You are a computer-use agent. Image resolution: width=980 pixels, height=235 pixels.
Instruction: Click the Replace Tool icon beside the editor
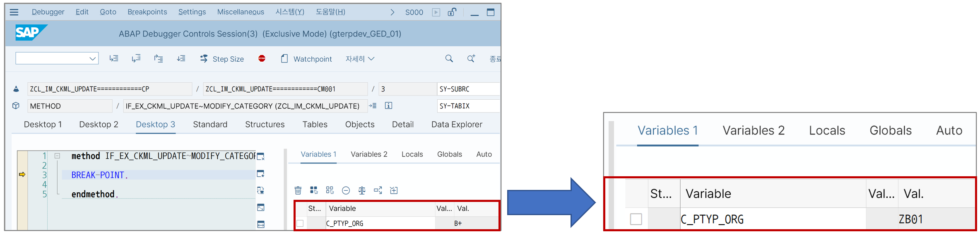pyautogui.click(x=261, y=190)
